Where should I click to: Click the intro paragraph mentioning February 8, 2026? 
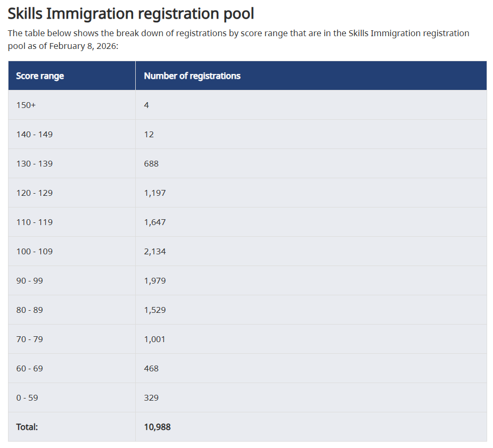[x=239, y=39]
